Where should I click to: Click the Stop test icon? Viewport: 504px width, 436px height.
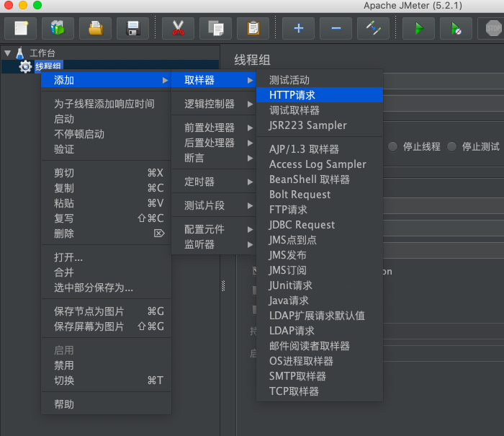click(x=492, y=29)
